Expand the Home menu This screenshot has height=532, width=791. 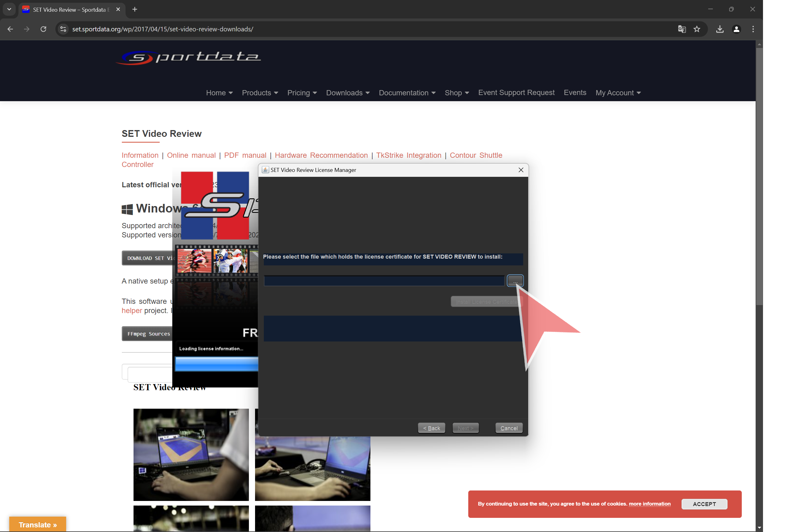pos(219,93)
